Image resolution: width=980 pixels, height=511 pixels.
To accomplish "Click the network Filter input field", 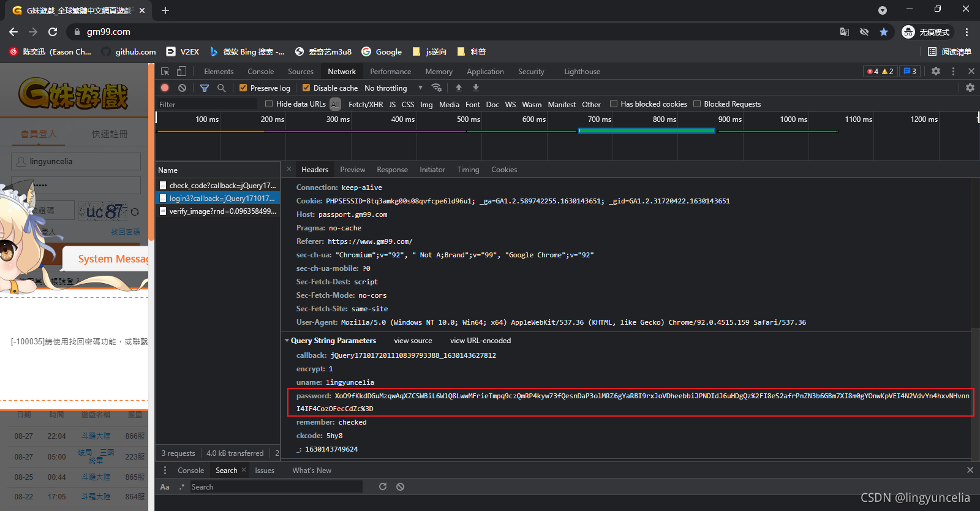I will [207, 105].
